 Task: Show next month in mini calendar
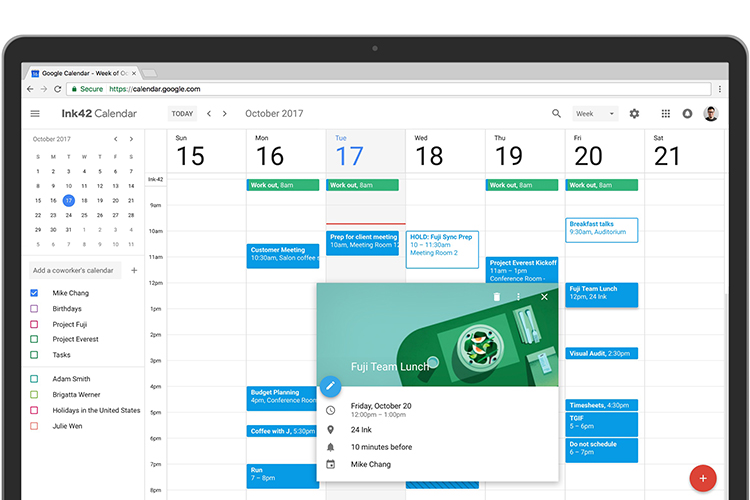(x=131, y=139)
